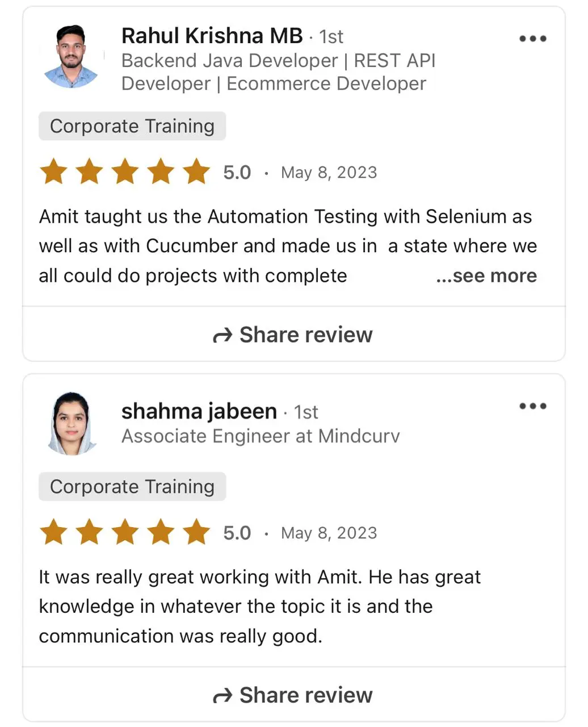
Task: Open Rahul Krishna MB's profile photo
Action: (72, 56)
